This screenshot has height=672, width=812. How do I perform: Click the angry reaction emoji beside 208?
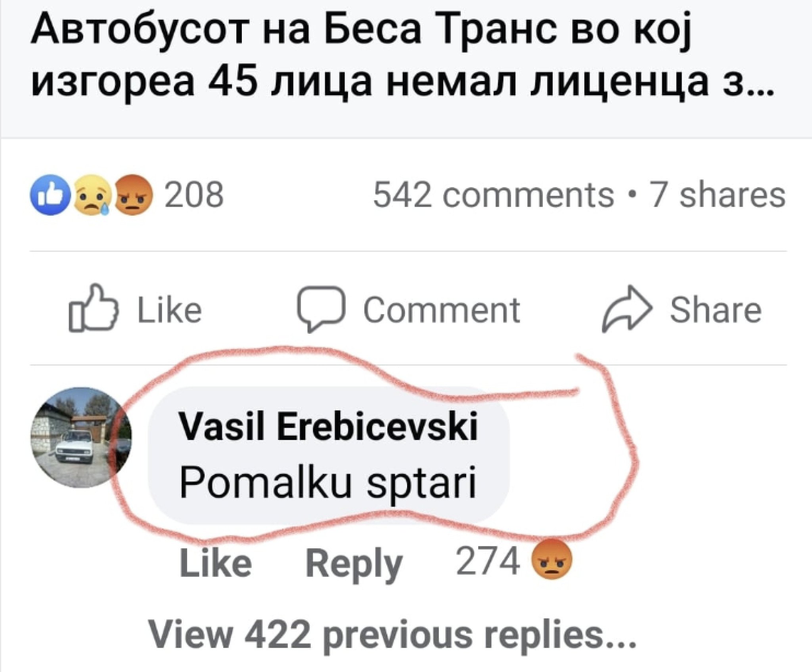click(133, 196)
